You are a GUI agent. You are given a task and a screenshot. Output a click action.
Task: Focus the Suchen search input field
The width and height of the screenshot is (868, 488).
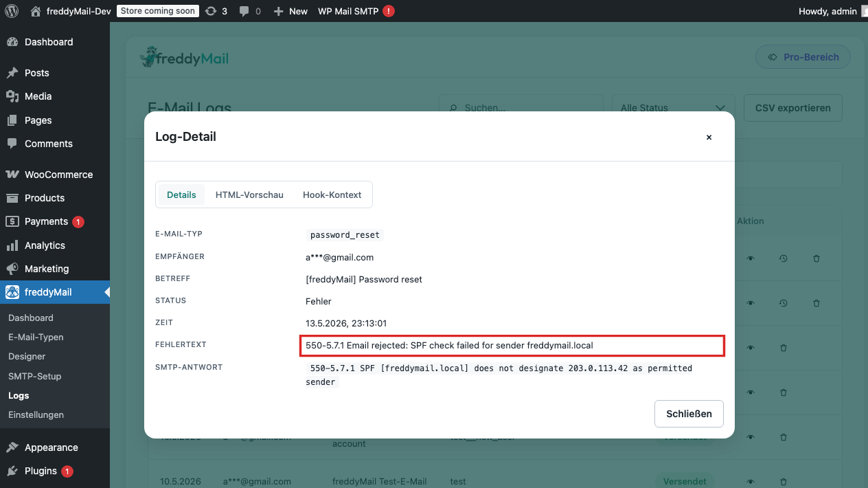pos(521,108)
